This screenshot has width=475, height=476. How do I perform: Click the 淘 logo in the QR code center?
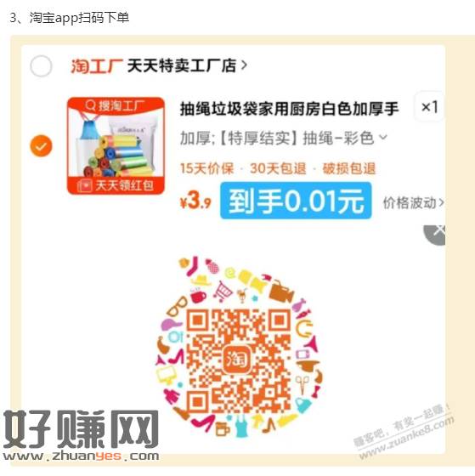[x=237, y=360]
